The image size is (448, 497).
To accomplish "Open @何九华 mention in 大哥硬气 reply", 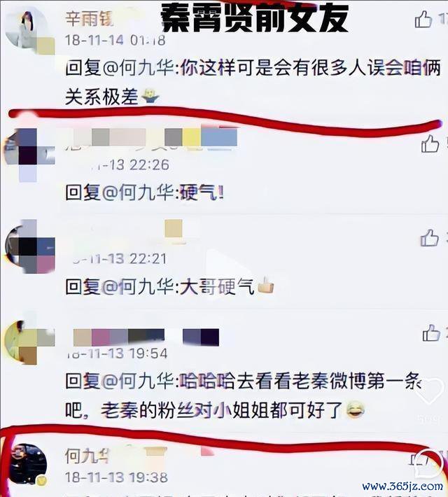I will coord(139,287).
